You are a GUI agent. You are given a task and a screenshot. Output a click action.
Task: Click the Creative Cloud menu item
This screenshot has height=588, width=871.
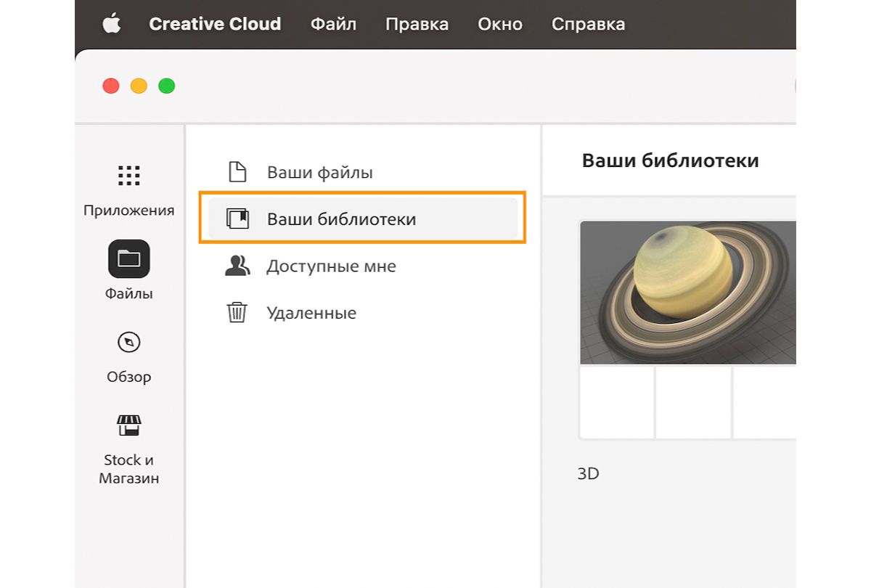coord(215,24)
